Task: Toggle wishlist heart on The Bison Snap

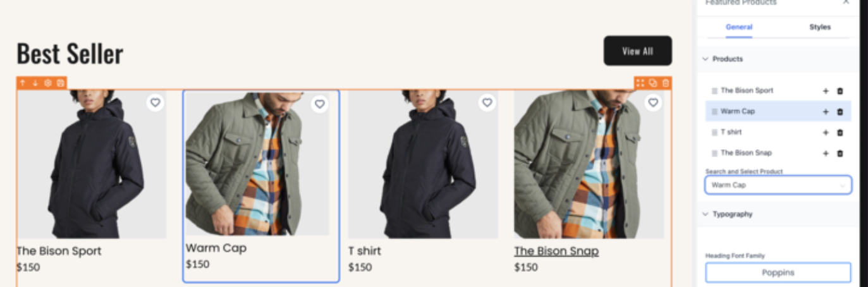Action: (653, 102)
